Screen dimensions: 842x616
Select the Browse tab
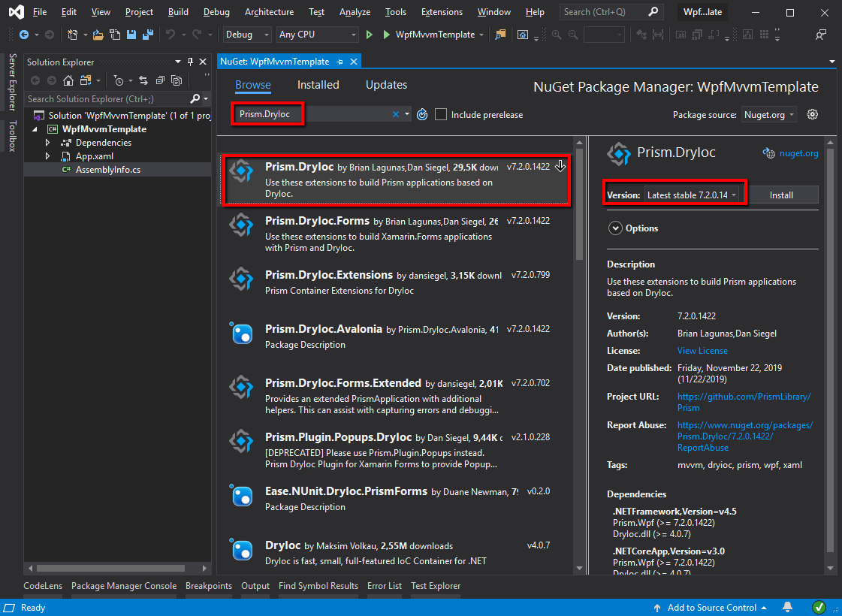[253, 85]
